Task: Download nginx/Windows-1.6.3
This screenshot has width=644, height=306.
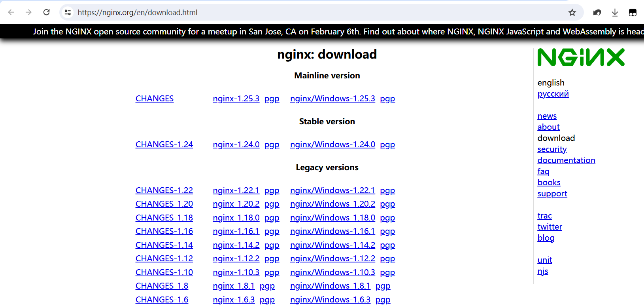Action: [330, 300]
